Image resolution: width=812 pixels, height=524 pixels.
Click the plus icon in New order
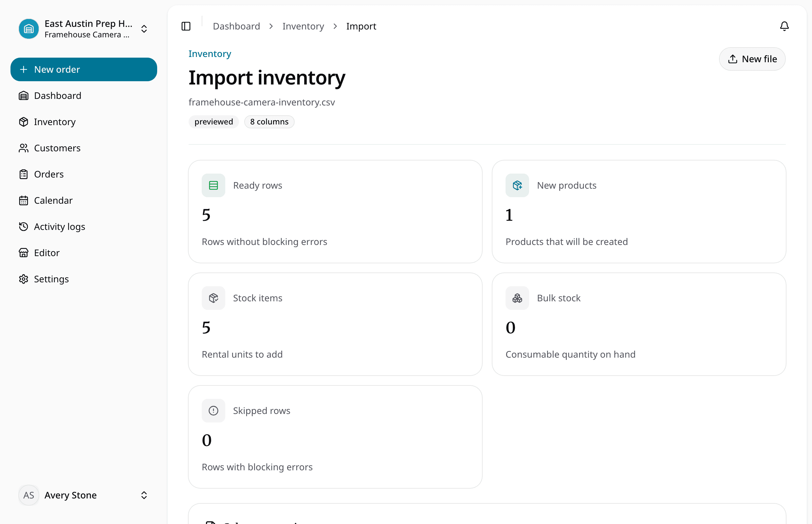point(24,69)
